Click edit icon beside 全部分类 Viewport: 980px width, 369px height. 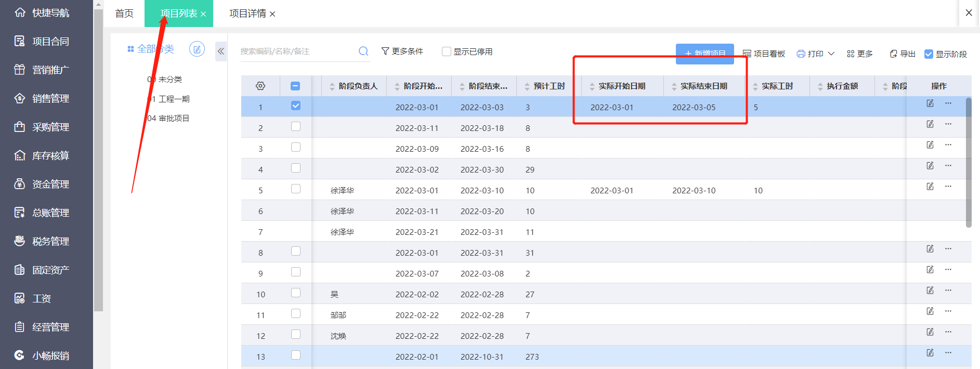tap(197, 49)
